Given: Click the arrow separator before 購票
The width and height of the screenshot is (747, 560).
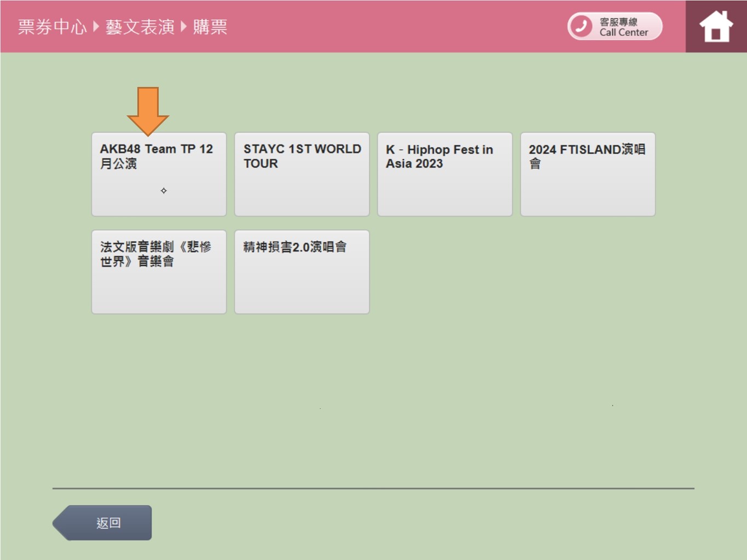Looking at the screenshot, I should (183, 26).
